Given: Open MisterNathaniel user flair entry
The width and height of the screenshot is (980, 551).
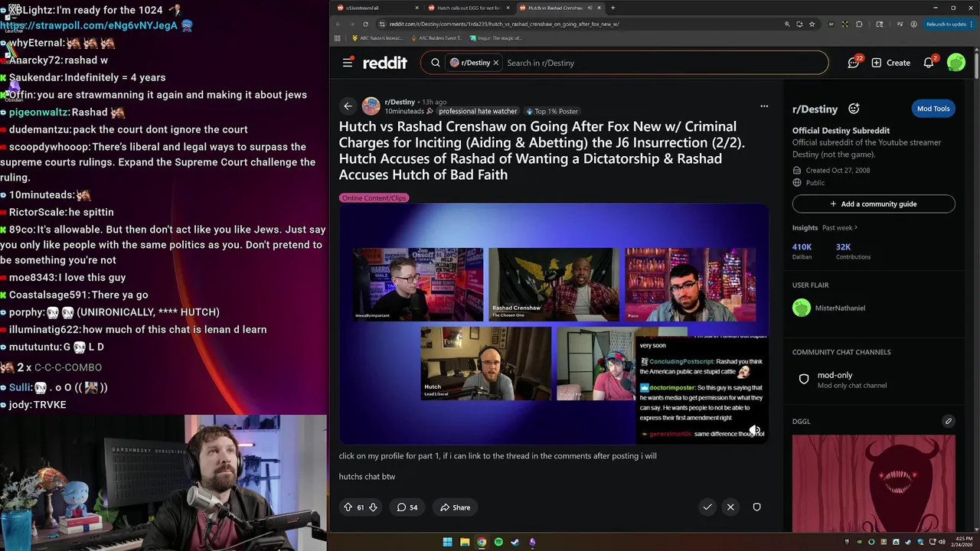Looking at the screenshot, I should (x=874, y=308).
